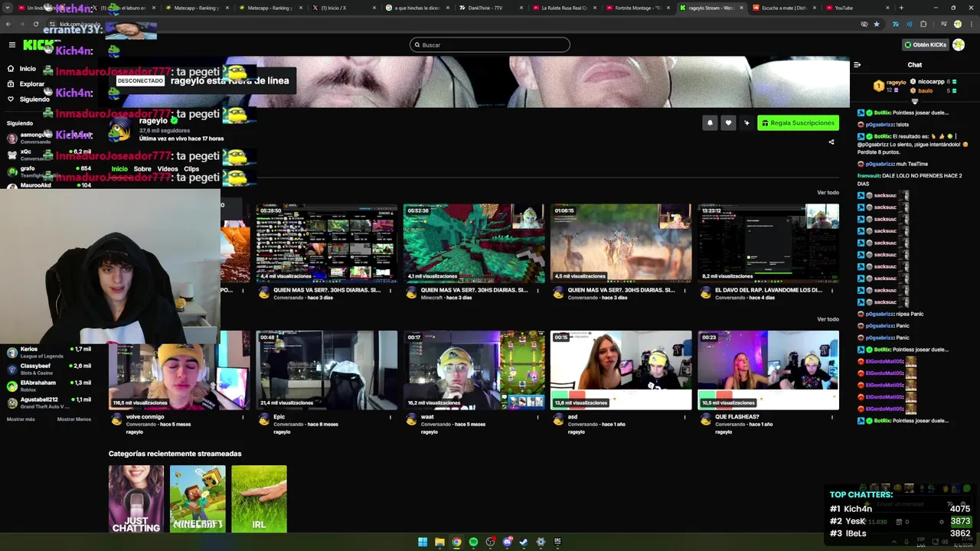The image size is (980, 551).
Task: Click Ver todo for clips row
Action: pos(828,319)
